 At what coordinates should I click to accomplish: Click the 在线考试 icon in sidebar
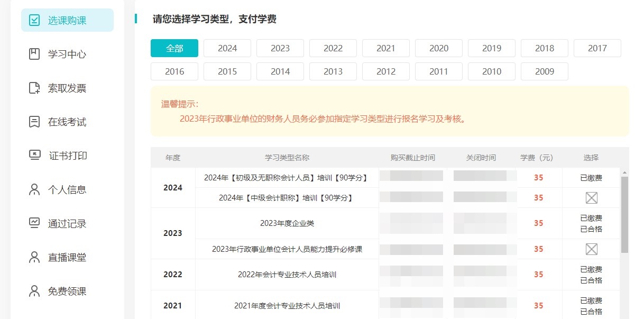(x=34, y=122)
